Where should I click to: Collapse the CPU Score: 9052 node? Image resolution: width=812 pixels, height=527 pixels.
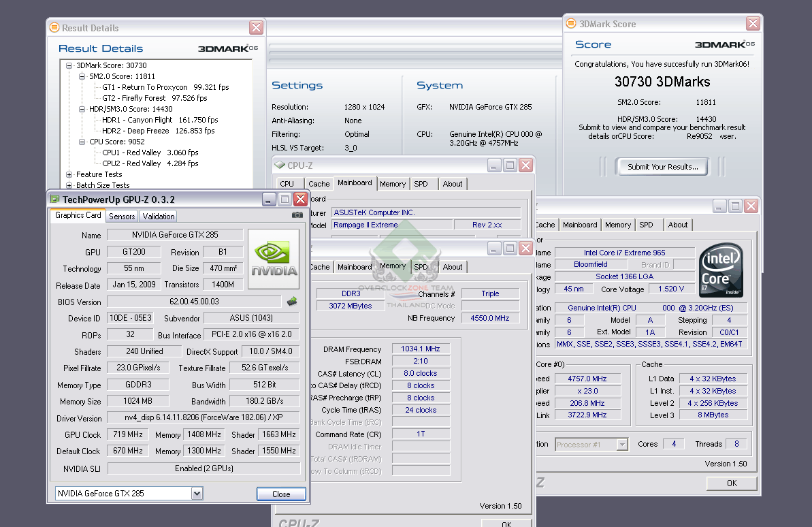click(x=82, y=142)
